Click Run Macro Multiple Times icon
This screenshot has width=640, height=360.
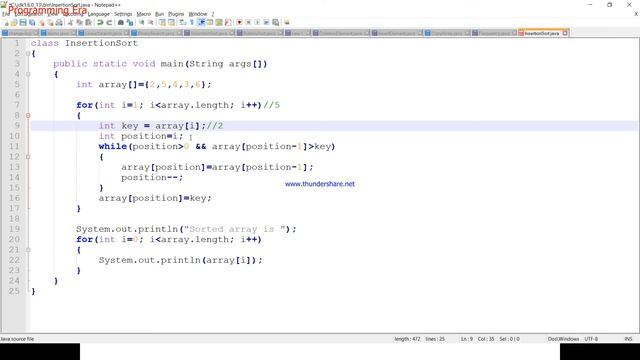(266, 22)
